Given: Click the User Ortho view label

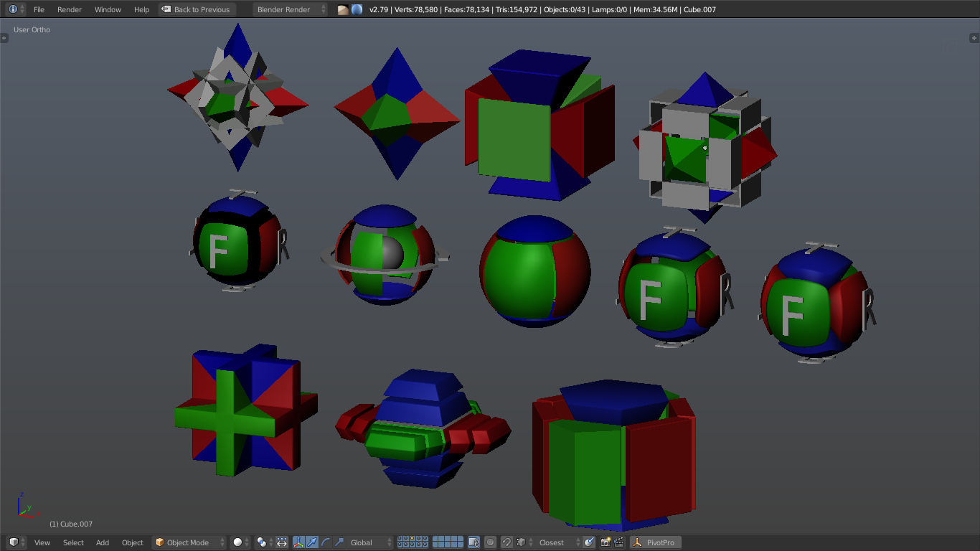Looking at the screenshot, I should [x=32, y=29].
